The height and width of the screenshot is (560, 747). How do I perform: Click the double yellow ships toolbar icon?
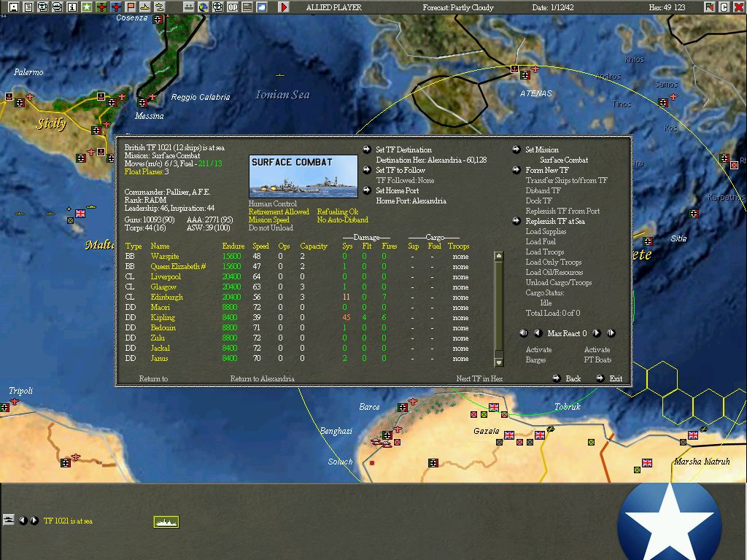(159, 7)
